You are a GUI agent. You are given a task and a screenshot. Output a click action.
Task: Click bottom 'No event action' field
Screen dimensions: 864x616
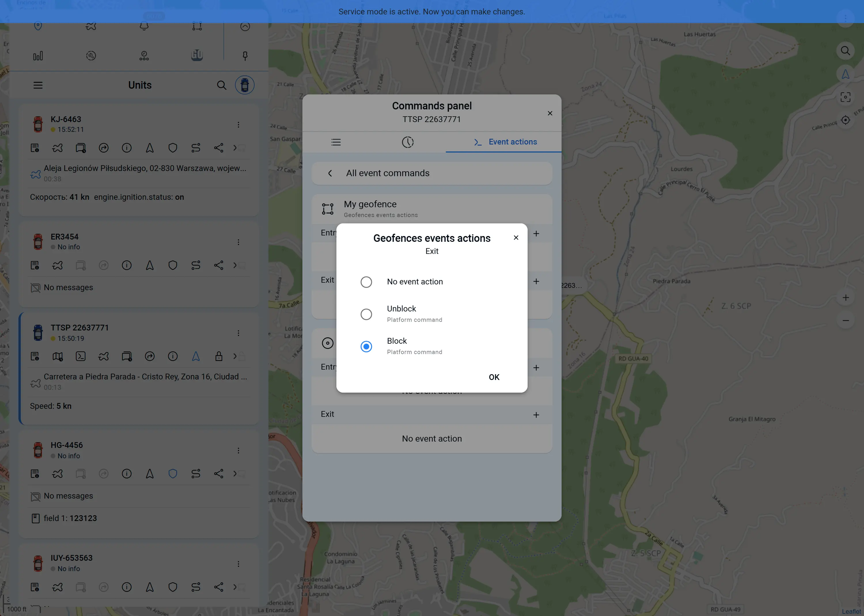(x=431, y=438)
